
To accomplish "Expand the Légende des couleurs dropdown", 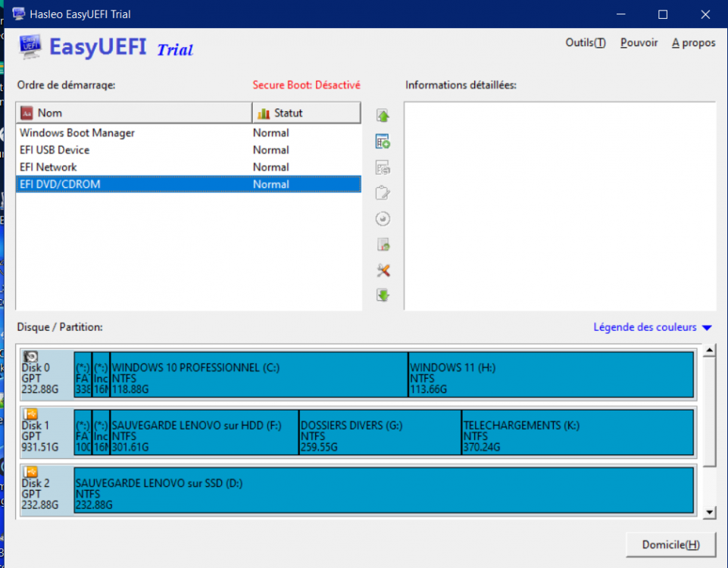I will coord(652,327).
